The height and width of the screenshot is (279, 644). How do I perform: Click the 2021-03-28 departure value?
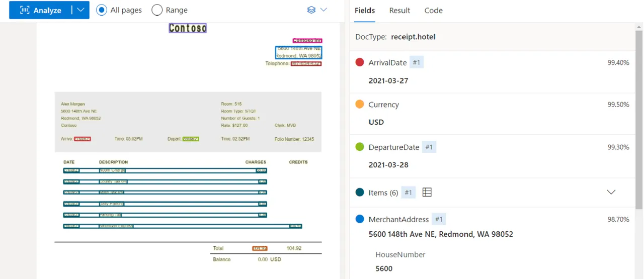(x=388, y=165)
